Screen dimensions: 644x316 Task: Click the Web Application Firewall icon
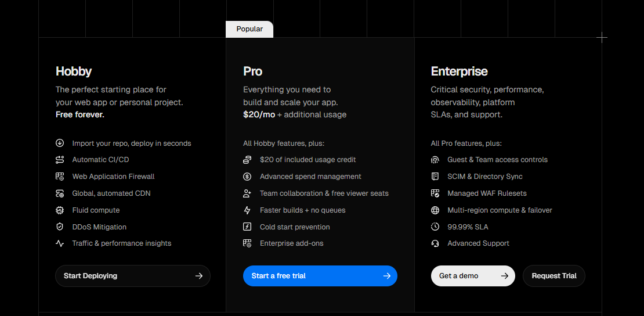point(60,177)
